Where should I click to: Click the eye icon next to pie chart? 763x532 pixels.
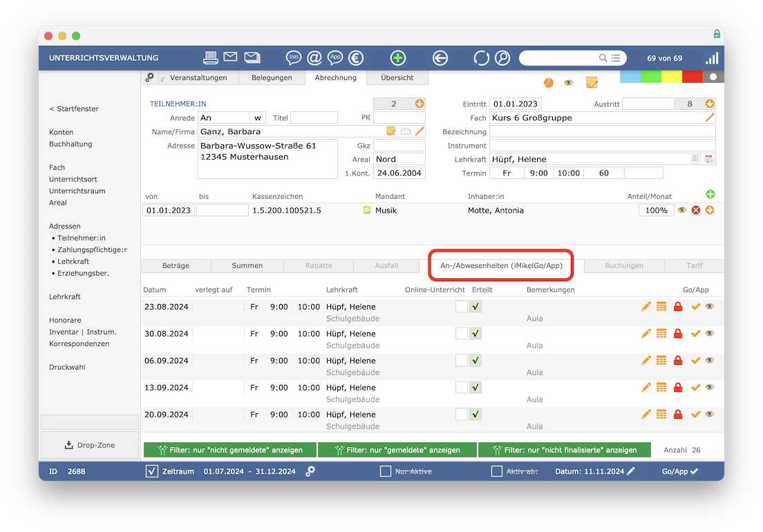(568, 83)
